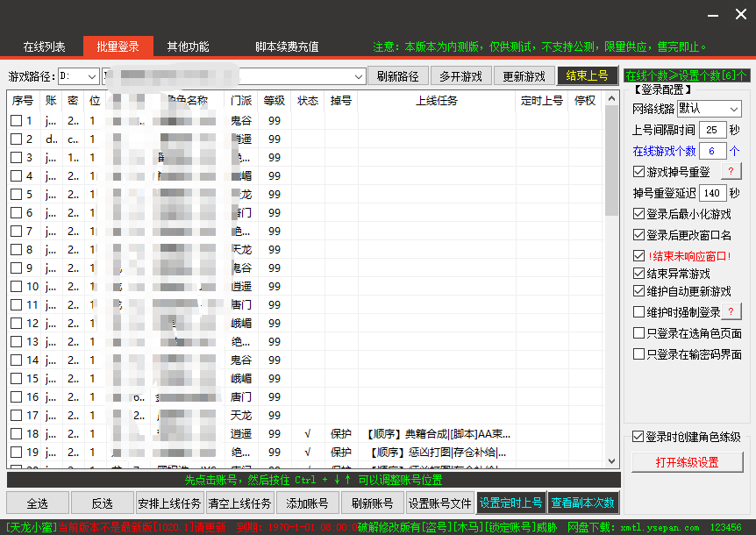Viewport: 756px width, 535px height.
Task: Tick the checkbox for account row 18
Action: click(17, 434)
